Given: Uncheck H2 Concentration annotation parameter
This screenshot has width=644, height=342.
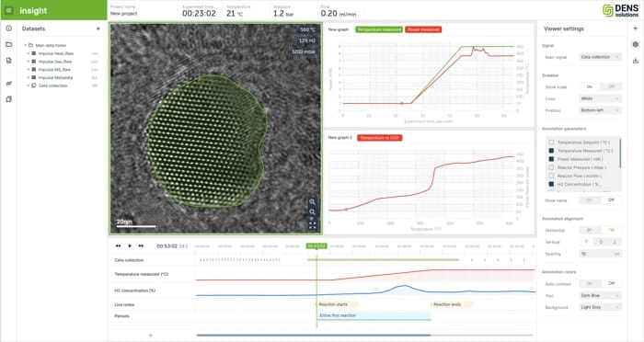Looking at the screenshot, I should click(x=551, y=185).
